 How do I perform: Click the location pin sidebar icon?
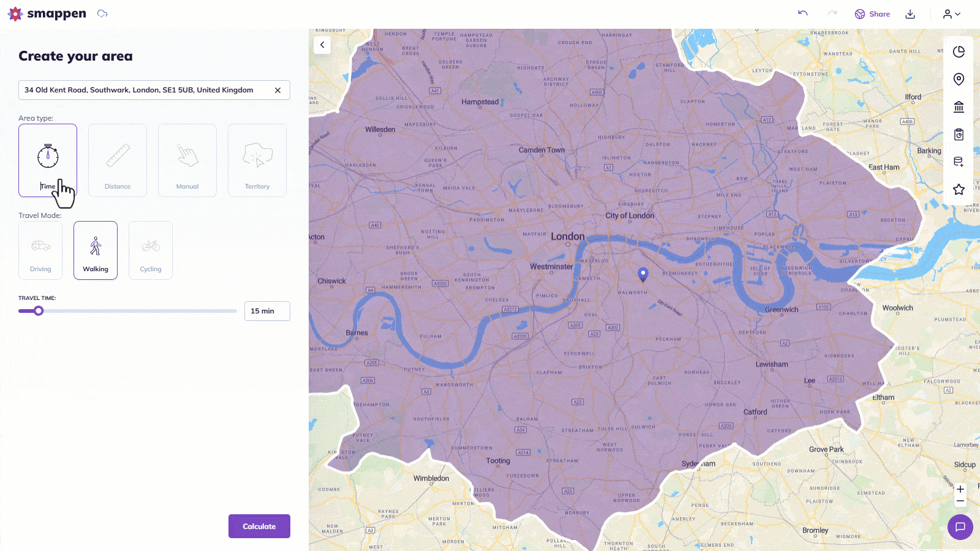point(959,79)
